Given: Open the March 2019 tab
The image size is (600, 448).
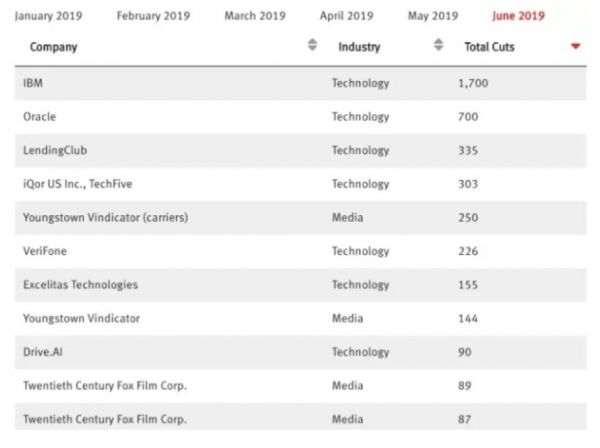Looking at the screenshot, I should 255,16.
